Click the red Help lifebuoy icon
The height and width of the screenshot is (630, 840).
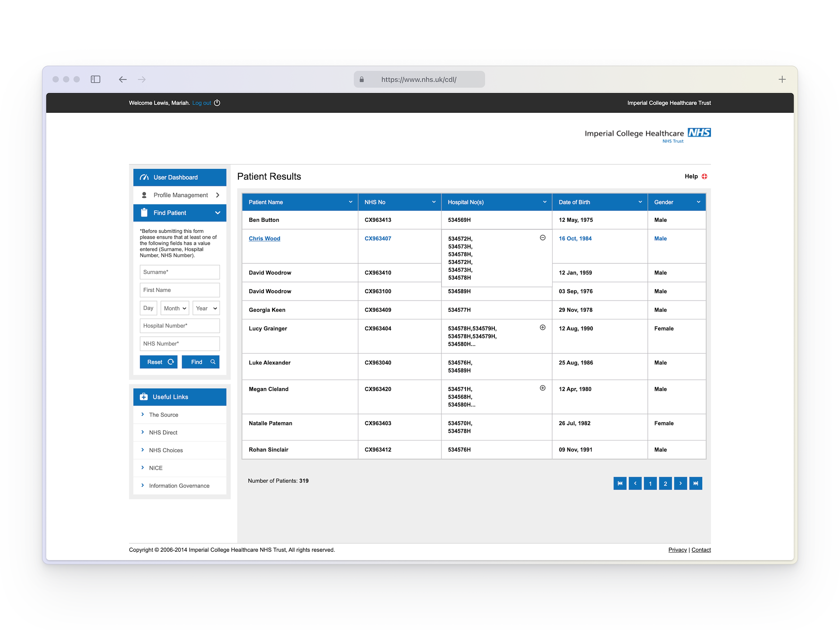pyautogui.click(x=704, y=176)
